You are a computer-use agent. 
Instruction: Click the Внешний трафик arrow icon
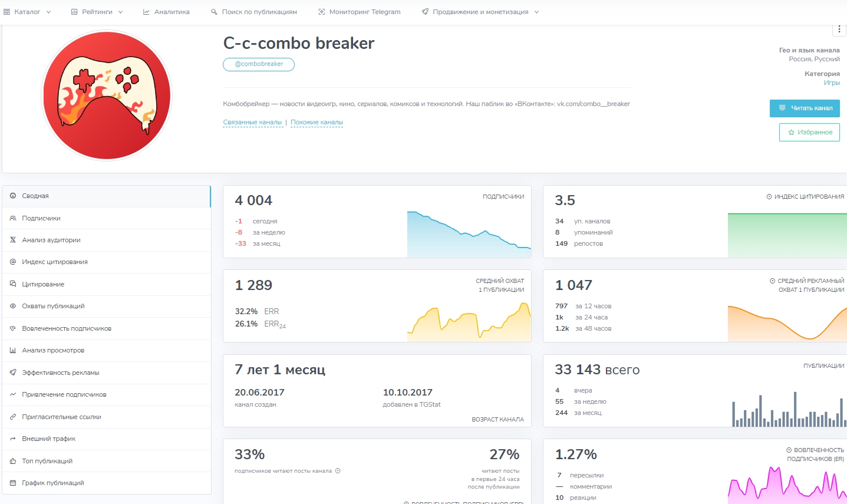pyautogui.click(x=13, y=439)
